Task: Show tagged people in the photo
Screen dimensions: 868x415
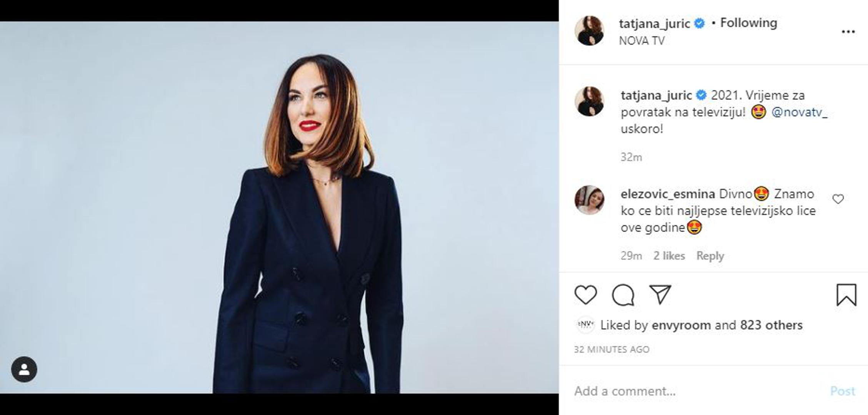Action: 24,369
